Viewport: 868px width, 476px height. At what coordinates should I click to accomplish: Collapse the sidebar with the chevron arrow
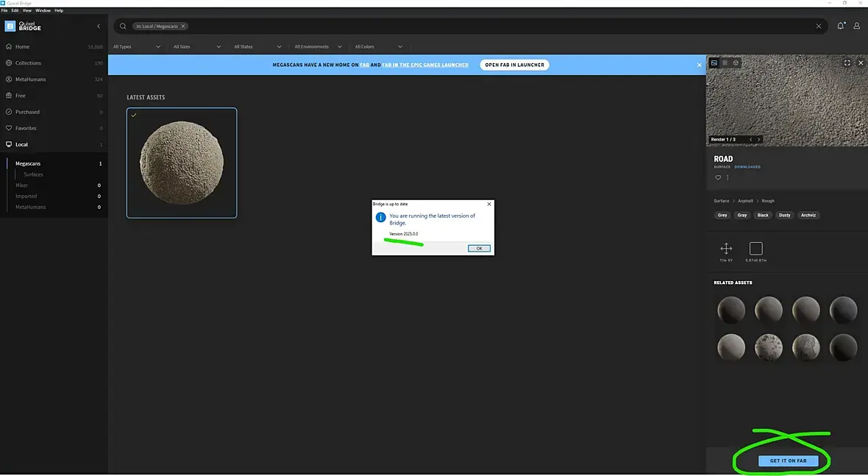coord(99,26)
